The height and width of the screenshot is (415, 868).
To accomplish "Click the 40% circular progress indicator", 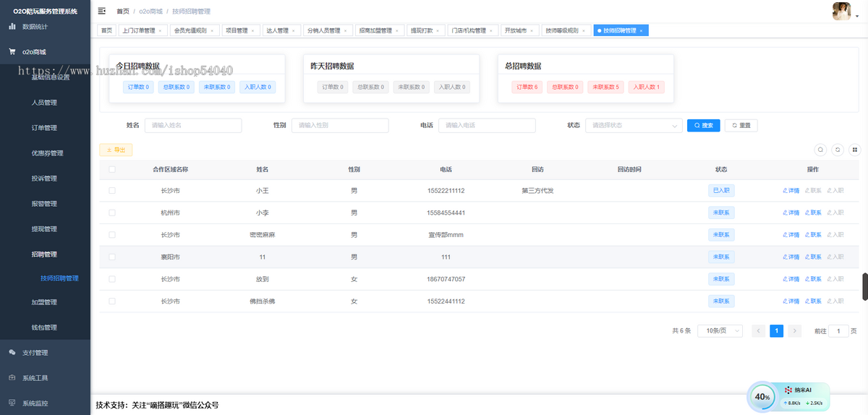I will point(762,396).
